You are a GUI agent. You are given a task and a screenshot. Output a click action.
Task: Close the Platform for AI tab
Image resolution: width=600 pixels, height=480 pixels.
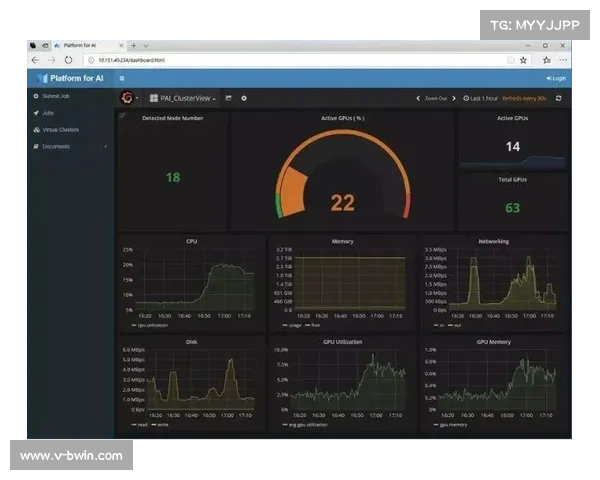coord(121,45)
